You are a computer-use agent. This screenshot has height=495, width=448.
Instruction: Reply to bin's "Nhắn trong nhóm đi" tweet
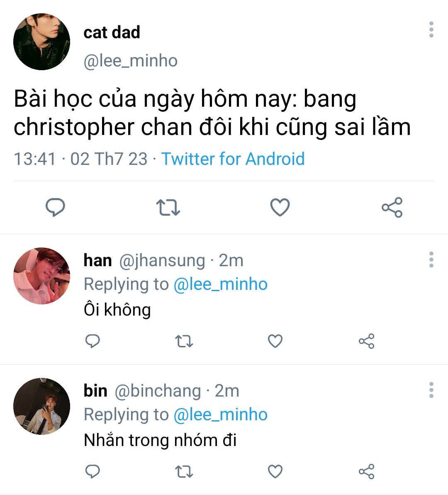tap(93, 471)
